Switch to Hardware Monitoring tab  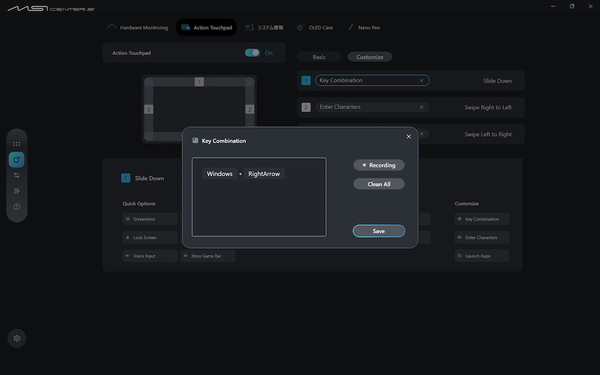click(x=138, y=28)
